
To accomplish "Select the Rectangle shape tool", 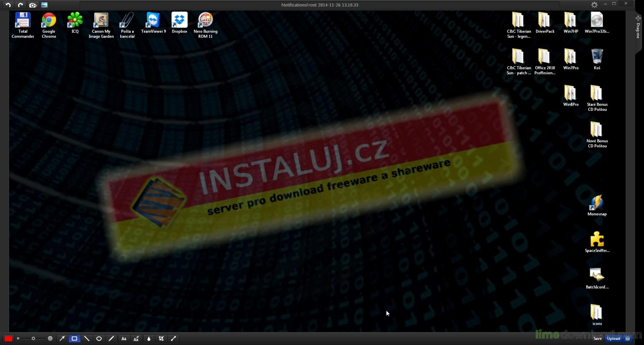I will click(x=74, y=339).
